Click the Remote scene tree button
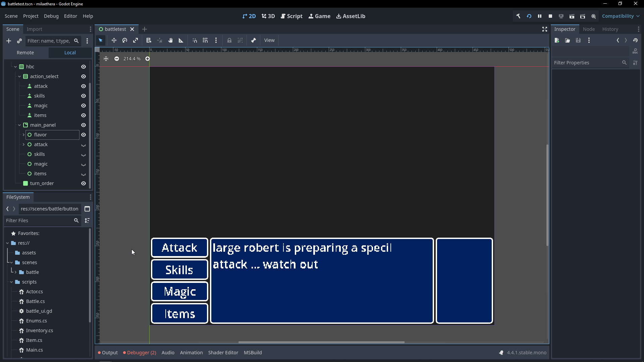644x362 pixels. (x=25, y=53)
